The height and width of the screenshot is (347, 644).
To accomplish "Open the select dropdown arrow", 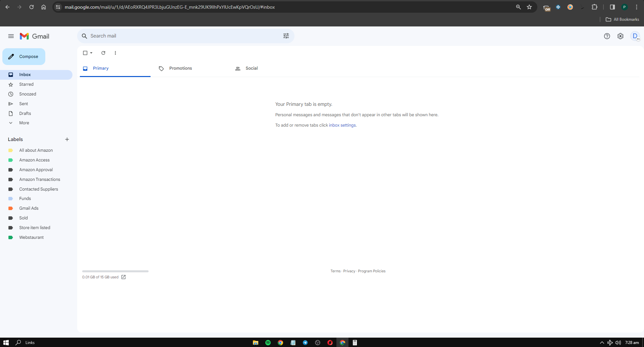I will [91, 53].
